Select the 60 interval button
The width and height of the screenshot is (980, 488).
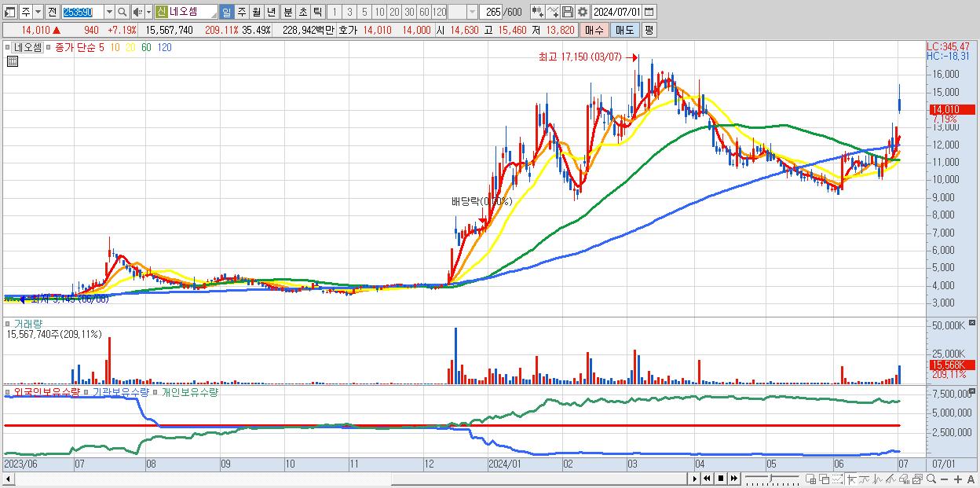(424, 12)
